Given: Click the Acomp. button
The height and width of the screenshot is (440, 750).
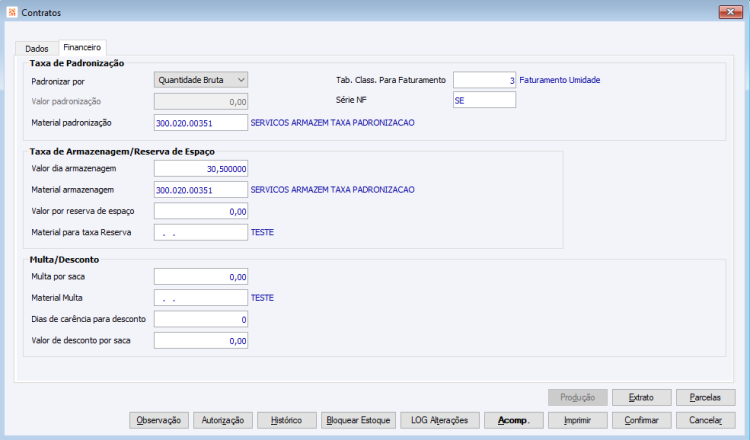Looking at the screenshot, I should pos(514,420).
